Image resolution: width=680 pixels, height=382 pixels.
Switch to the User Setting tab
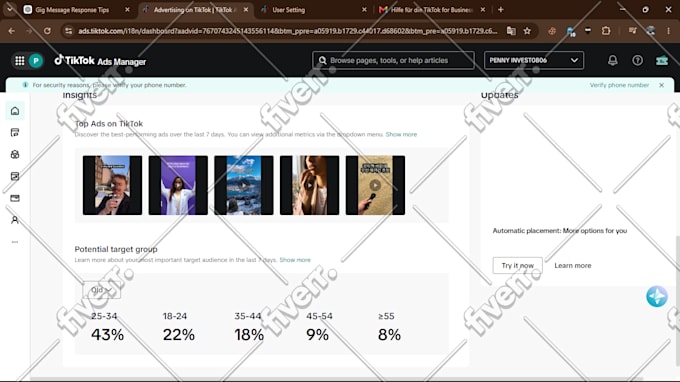tap(288, 10)
